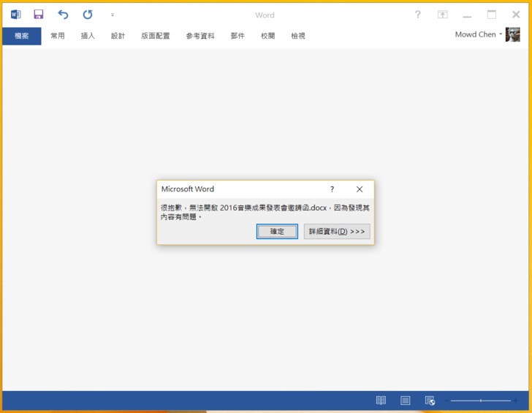Switch to Read Mode view icon
Image resolution: width=532 pixels, height=413 pixels.
pos(381,401)
